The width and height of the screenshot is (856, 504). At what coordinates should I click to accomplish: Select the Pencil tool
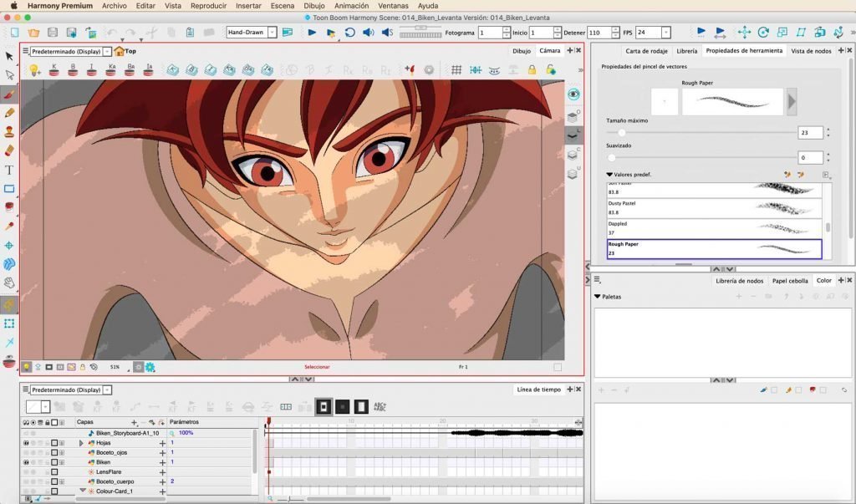coord(9,113)
